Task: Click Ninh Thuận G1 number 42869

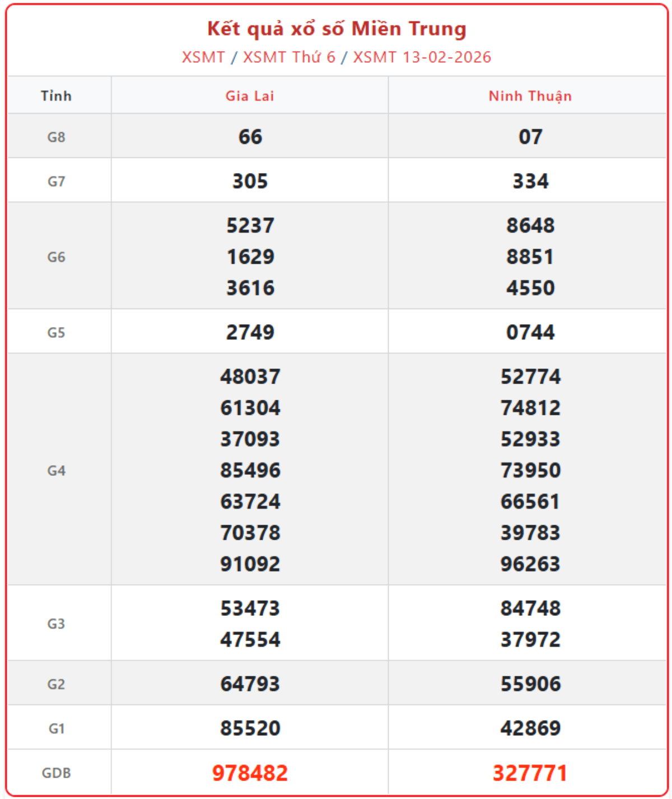Action: 530,728
